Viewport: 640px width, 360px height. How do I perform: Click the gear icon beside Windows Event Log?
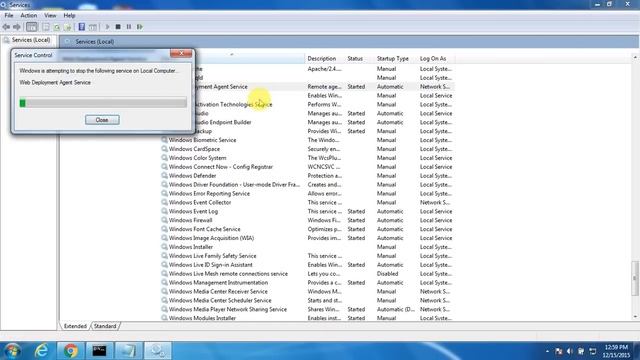coord(164,211)
